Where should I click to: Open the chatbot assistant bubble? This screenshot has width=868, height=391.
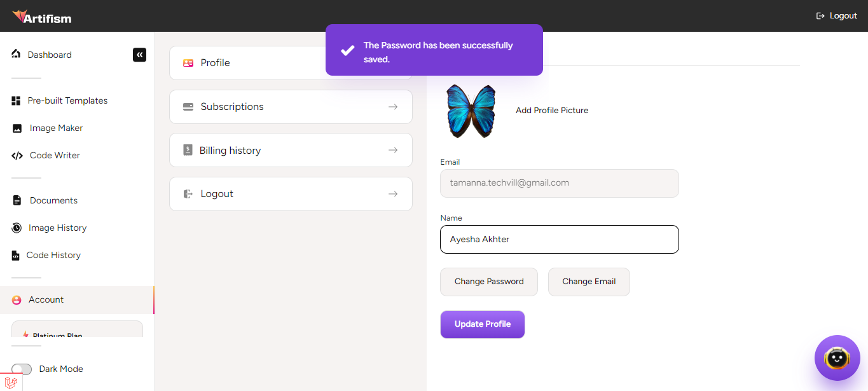pos(837,358)
